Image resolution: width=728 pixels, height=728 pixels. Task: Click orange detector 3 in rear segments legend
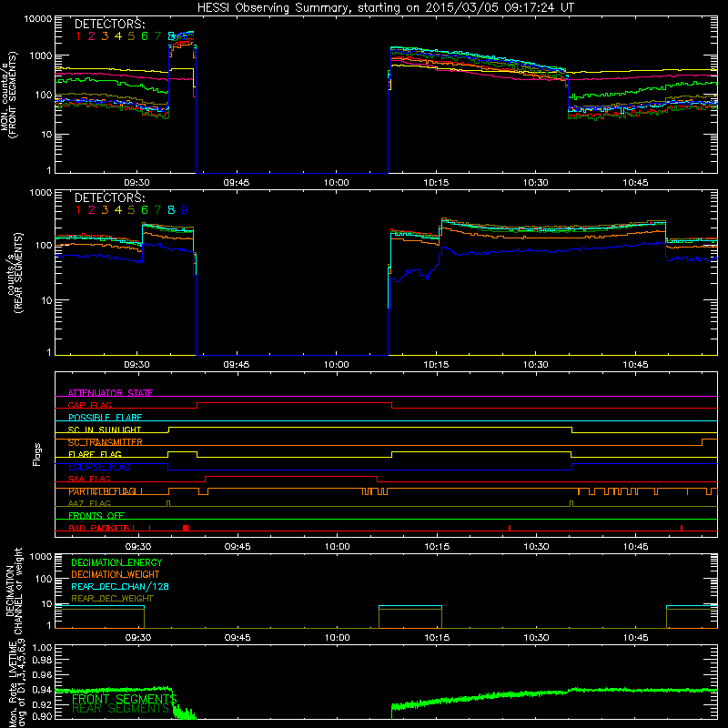(x=105, y=210)
